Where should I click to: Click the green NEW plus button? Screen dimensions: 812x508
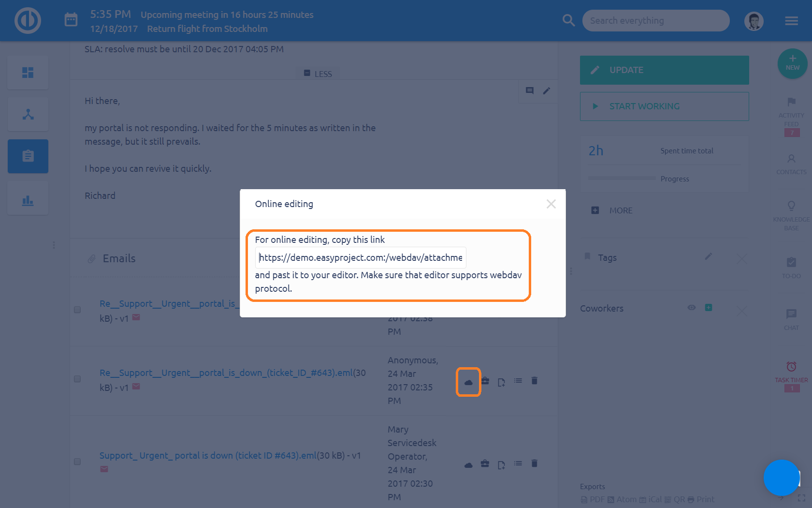coord(792,63)
